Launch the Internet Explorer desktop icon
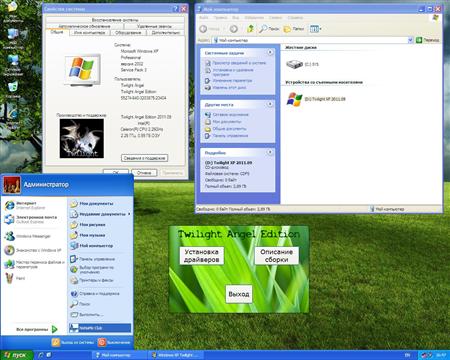 (x=13, y=117)
